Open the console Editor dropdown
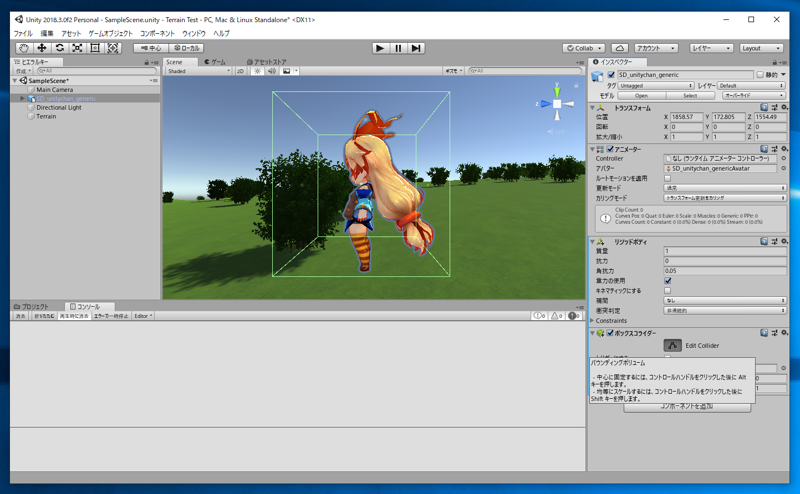 coord(143,316)
